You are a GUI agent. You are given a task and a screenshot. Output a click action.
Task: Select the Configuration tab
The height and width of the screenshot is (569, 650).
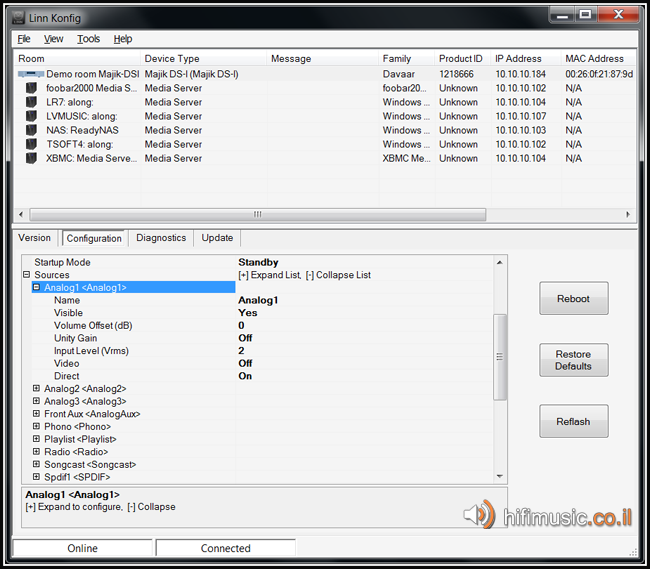[94, 238]
